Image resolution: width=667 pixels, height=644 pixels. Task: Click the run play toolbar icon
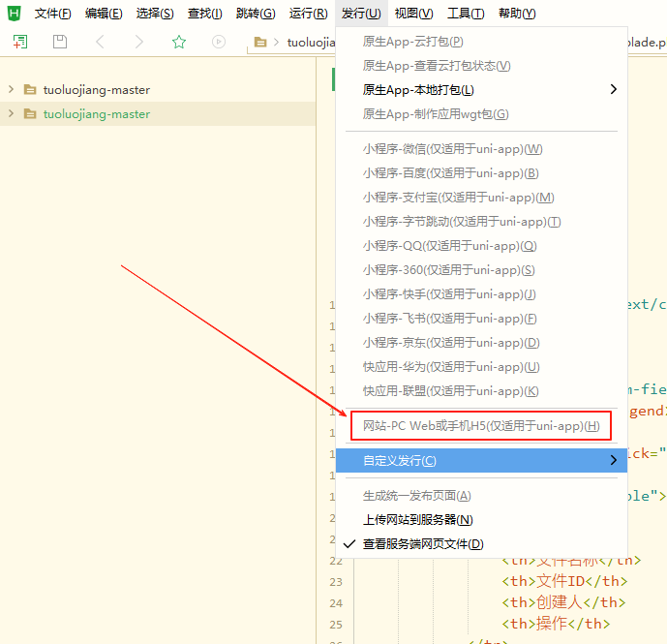[x=219, y=42]
